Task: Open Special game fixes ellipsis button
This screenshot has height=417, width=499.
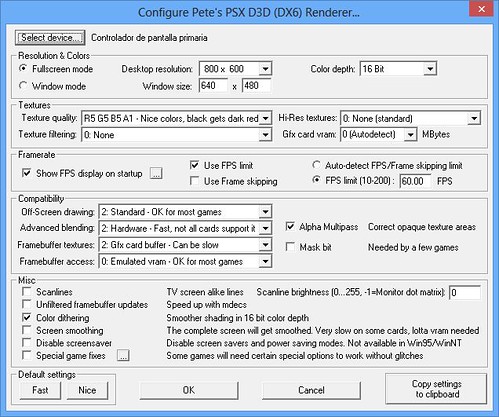Action: point(123,356)
